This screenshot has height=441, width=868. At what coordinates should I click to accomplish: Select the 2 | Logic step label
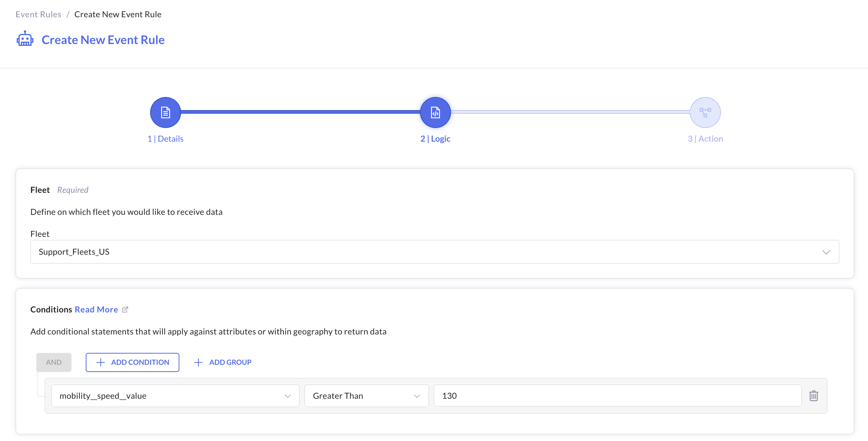click(x=435, y=139)
